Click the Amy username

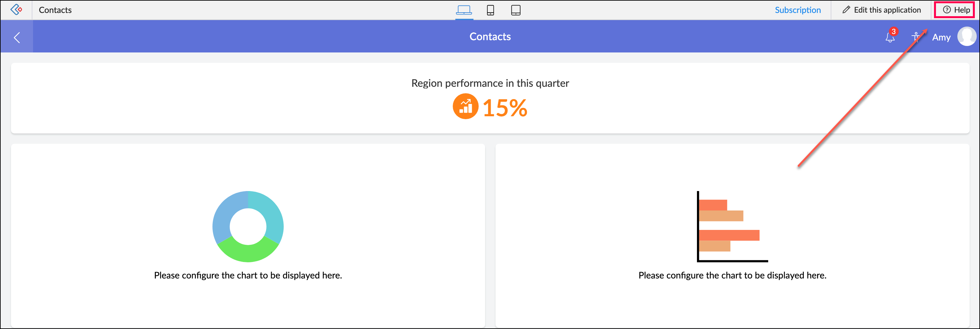point(941,37)
